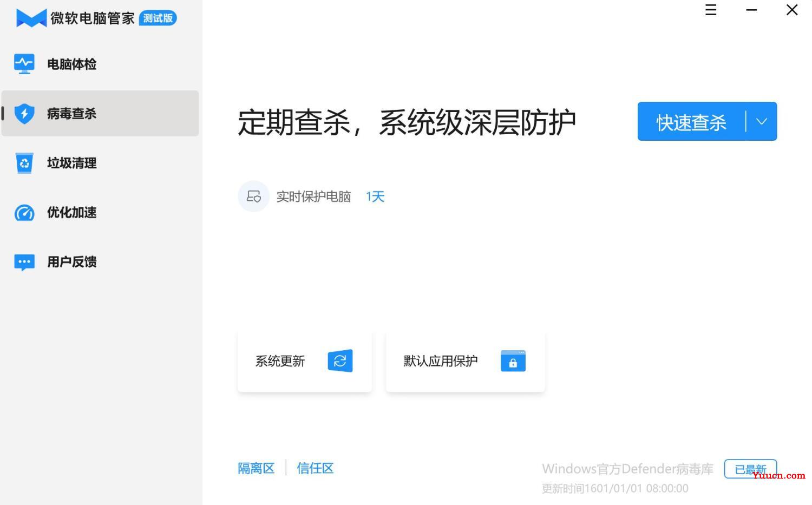Click the 默认应用保护 lock icon
Screen dimensions: 812x505
(x=513, y=361)
